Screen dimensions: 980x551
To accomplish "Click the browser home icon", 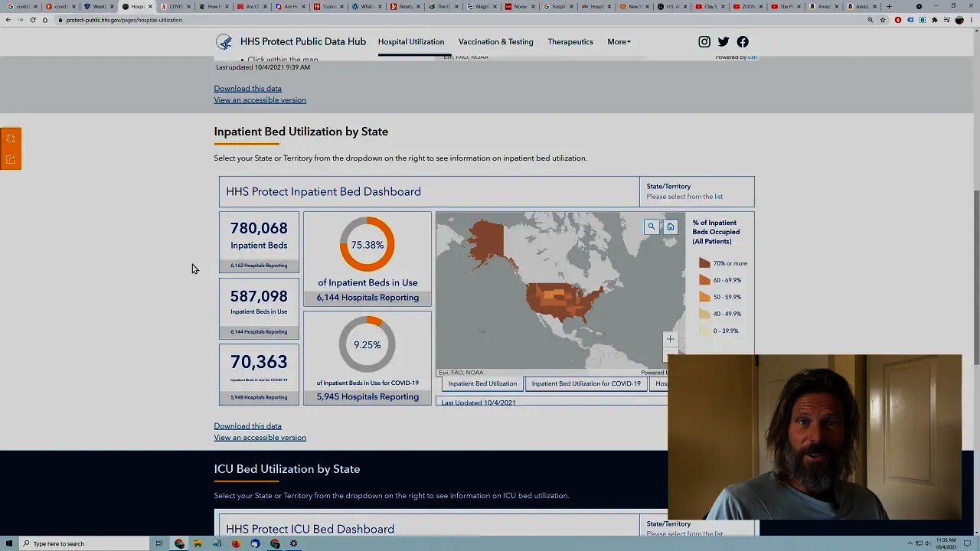I will pos(45,20).
